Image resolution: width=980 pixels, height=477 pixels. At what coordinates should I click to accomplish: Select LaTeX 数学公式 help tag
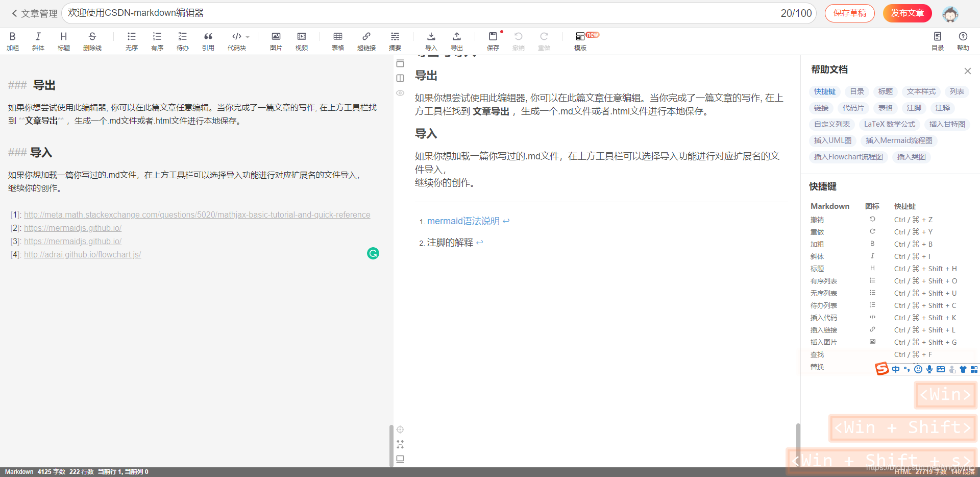[890, 124]
